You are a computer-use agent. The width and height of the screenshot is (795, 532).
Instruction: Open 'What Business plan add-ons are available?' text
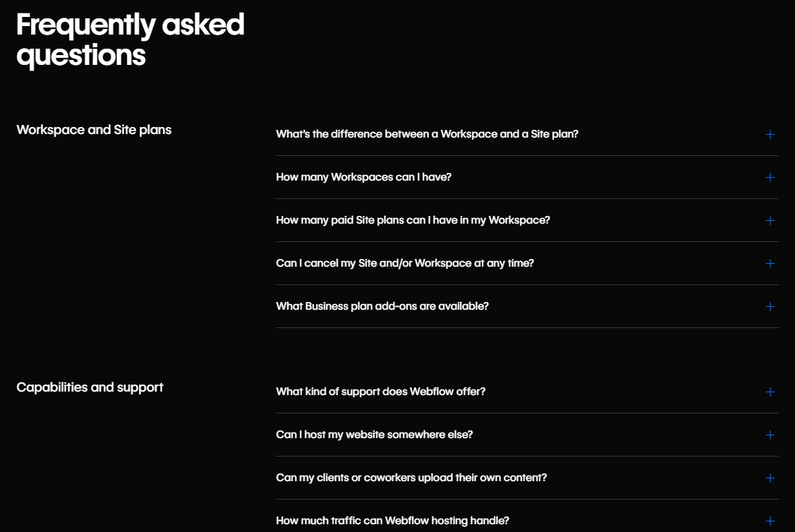click(x=382, y=306)
